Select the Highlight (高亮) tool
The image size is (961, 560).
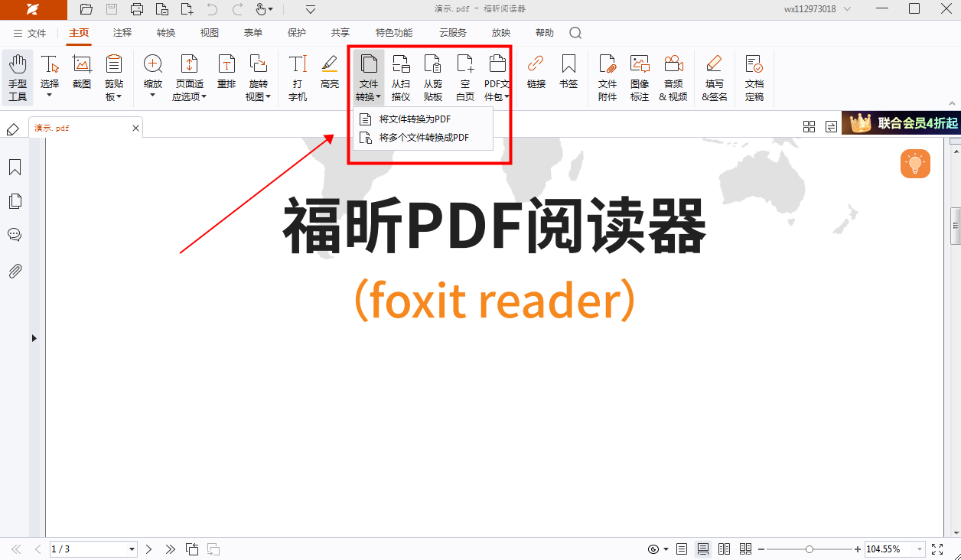click(330, 73)
